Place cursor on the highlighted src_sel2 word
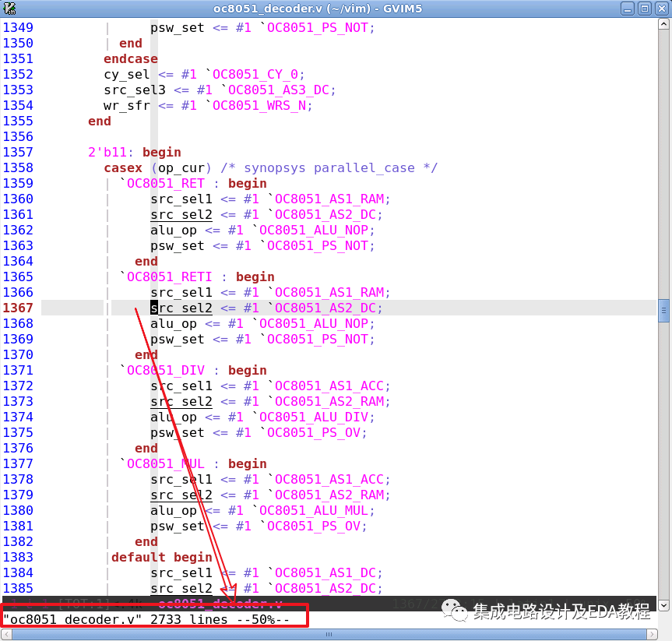Screen dimensions: 672x641 coord(181,308)
